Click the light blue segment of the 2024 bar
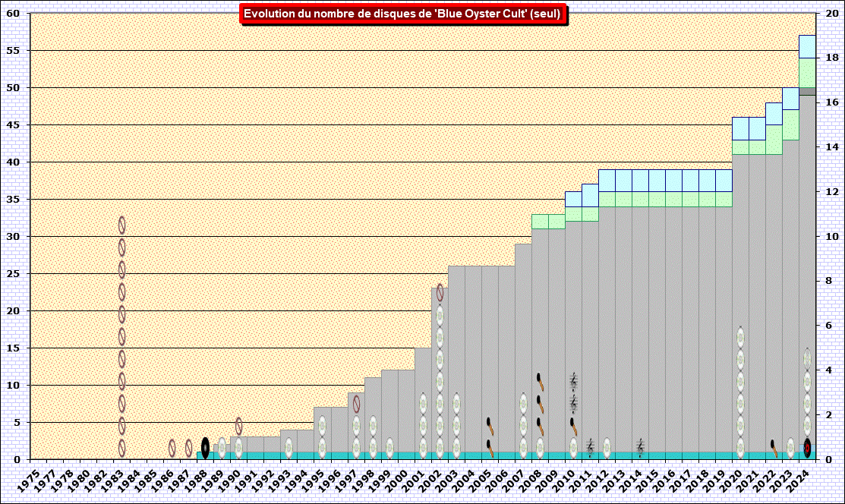The width and height of the screenshot is (845, 504). pos(807,46)
